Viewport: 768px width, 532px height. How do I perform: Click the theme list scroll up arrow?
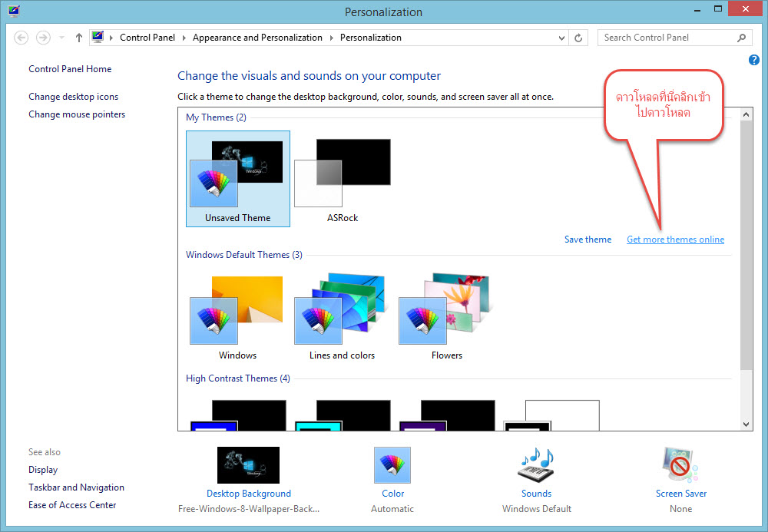746,114
